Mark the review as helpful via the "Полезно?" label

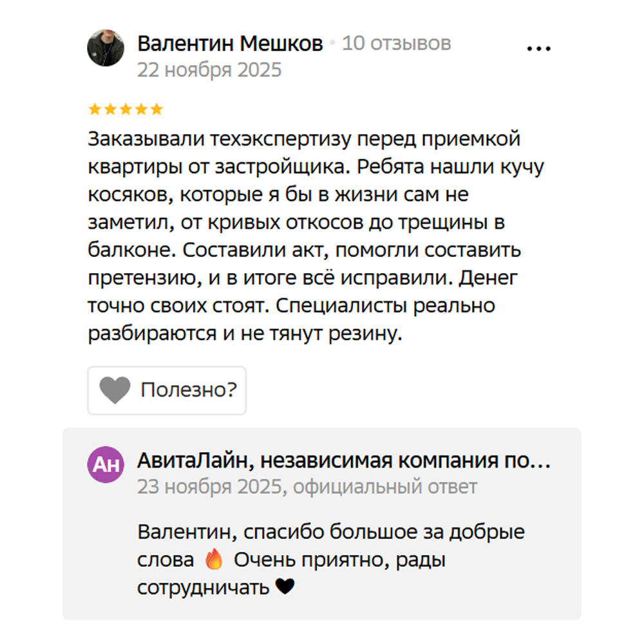click(189, 390)
